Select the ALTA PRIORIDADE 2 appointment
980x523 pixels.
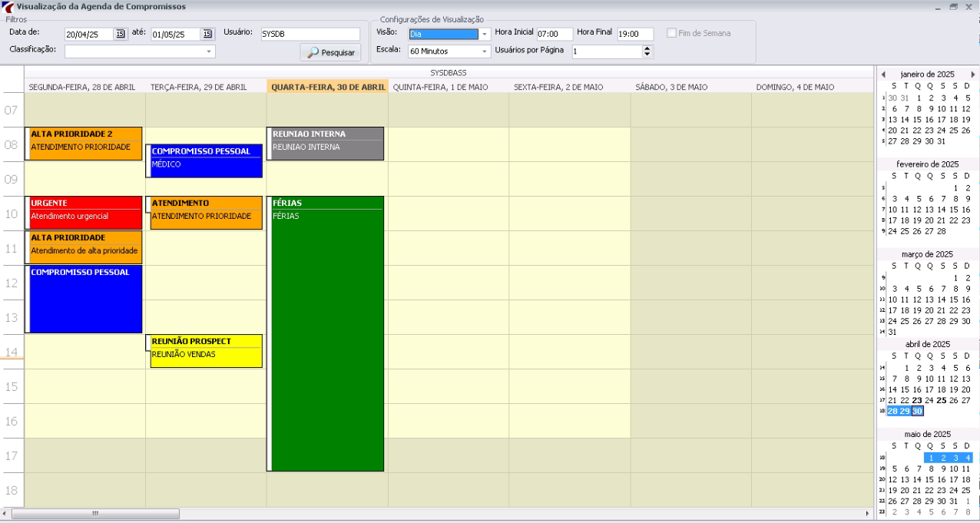[85, 144]
